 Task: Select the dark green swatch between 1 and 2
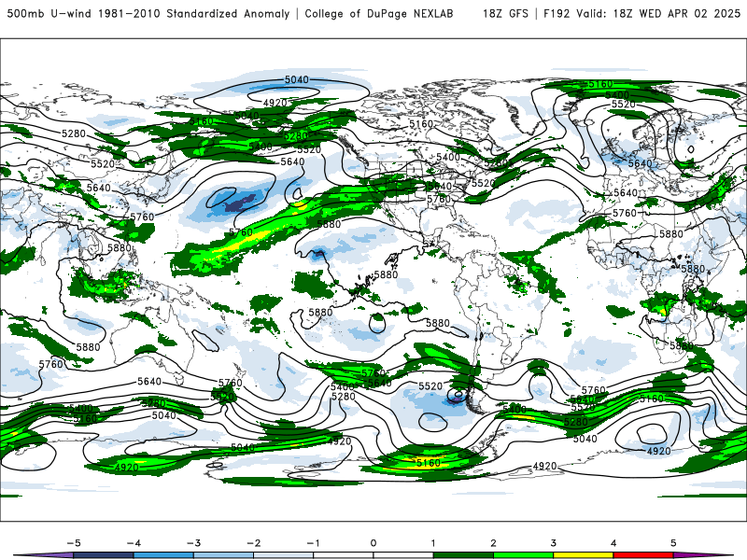click(463, 555)
